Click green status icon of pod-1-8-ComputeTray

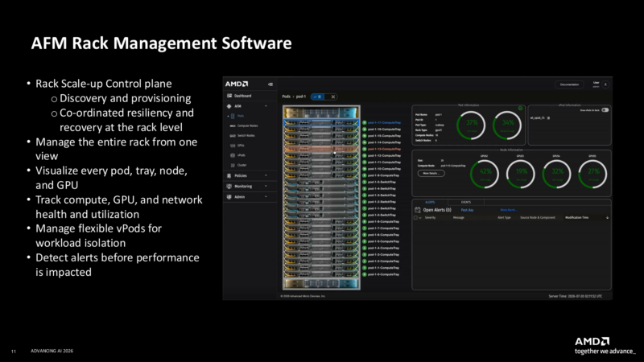pos(365,222)
